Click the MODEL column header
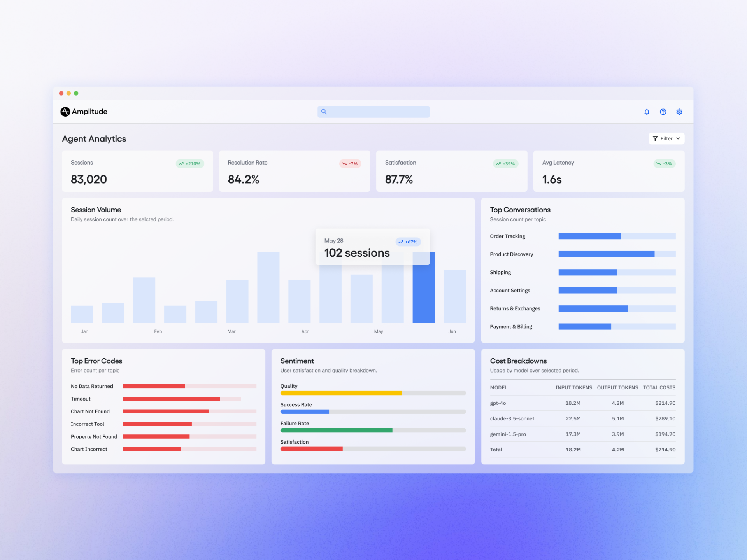 click(499, 388)
